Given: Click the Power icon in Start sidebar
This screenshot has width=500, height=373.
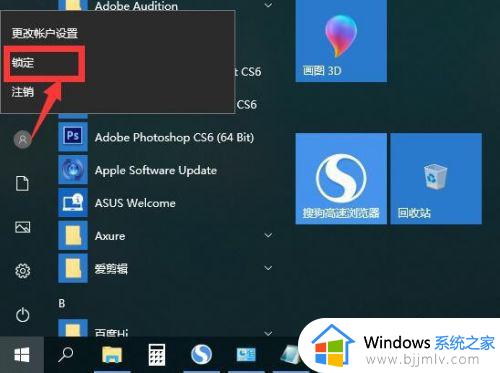Looking at the screenshot, I should 23,314.
